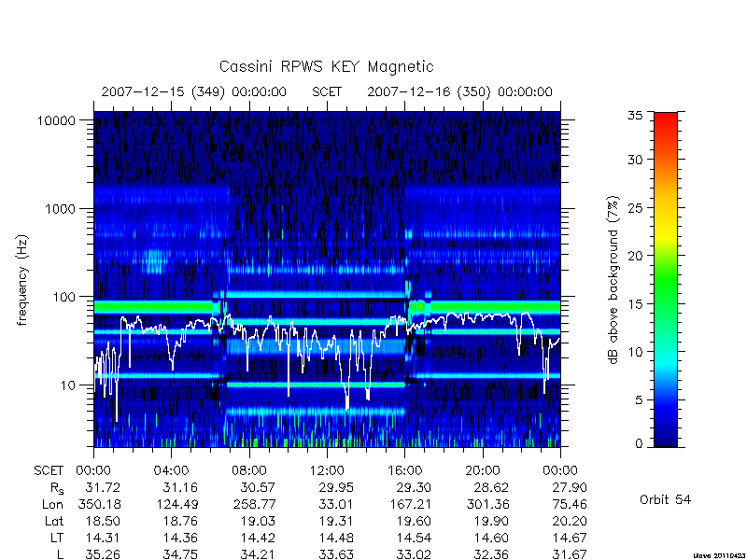Viewport: 747px width, 560px height.
Task: Click the Lon value 258.77
Action: click(x=254, y=504)
